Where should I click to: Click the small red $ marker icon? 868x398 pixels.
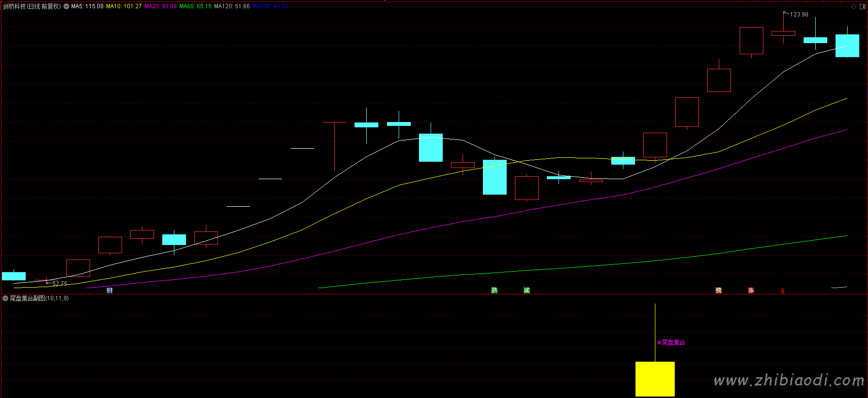pos(782,291)
